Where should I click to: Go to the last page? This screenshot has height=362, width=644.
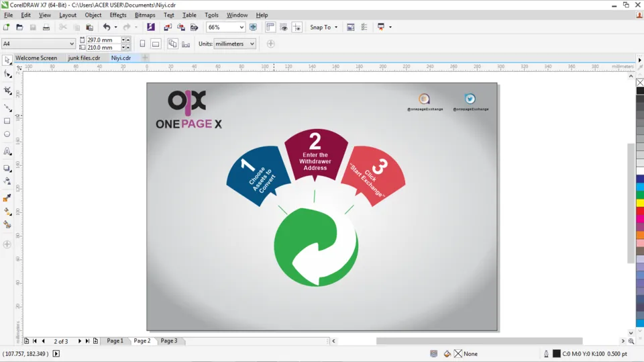point(87,341)
